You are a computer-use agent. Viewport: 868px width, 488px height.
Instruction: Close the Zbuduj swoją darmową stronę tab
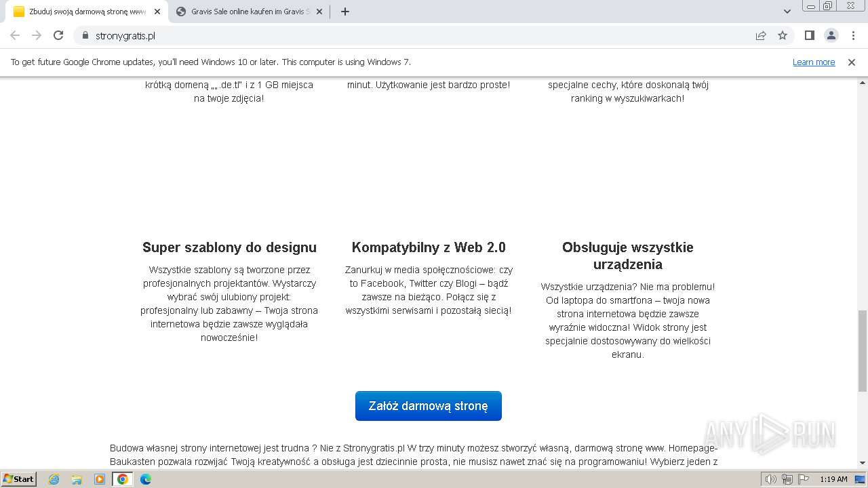coord(157,12)
